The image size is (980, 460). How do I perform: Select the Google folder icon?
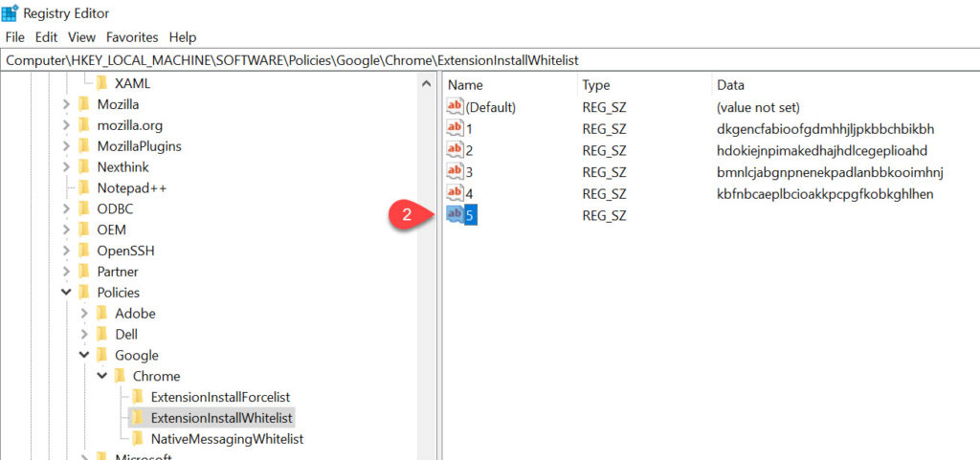click(x=102, y=355)
